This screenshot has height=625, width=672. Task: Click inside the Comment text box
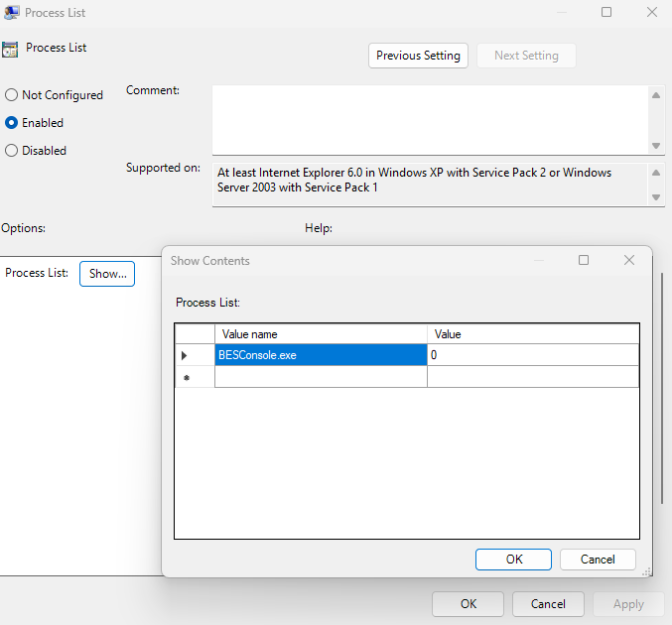coord(431,120)
